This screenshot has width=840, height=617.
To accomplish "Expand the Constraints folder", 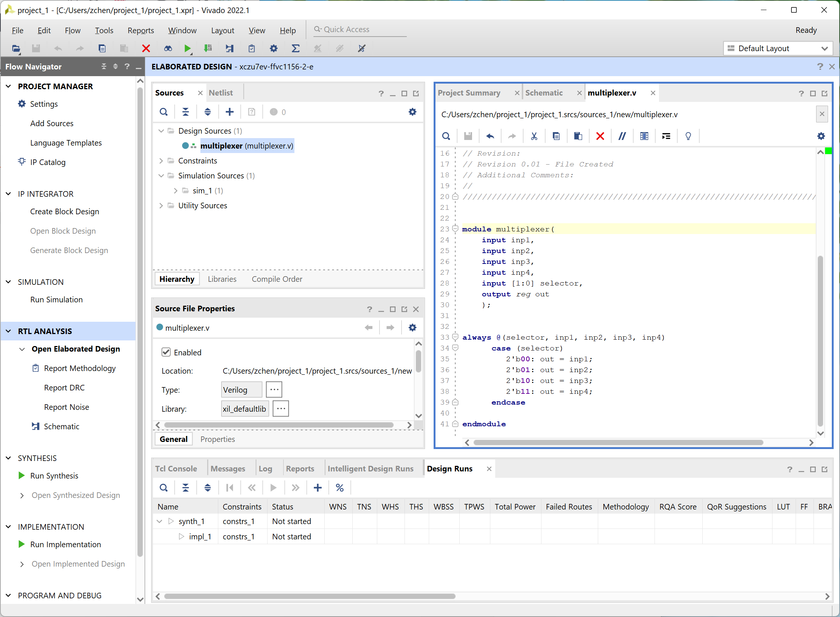I will 161,161.
